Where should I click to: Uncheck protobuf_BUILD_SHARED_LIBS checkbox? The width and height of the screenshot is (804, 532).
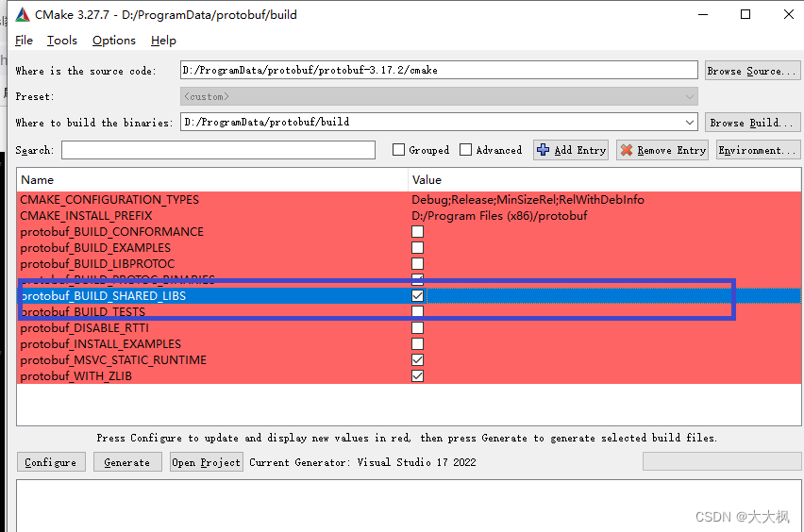point(417,296)
